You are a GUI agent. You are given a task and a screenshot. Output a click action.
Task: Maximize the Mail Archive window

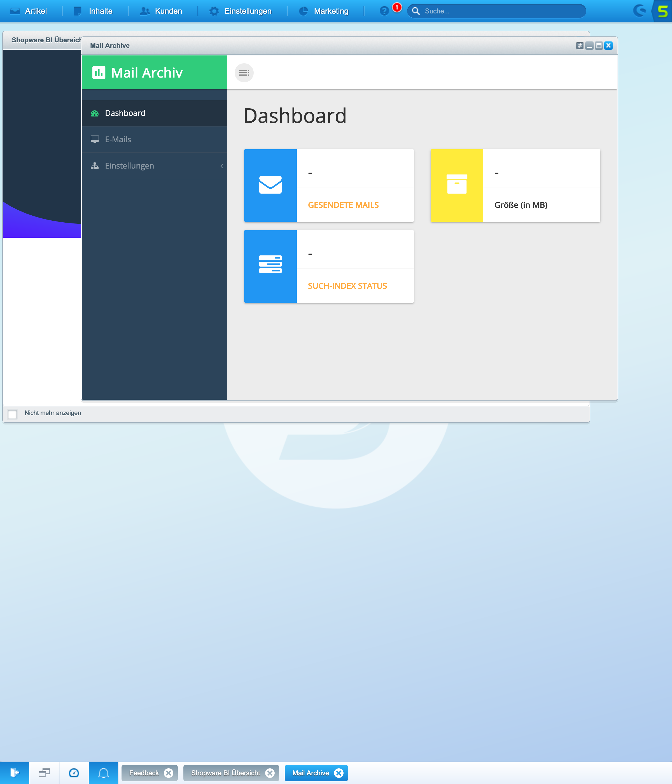tap(599, 46)
